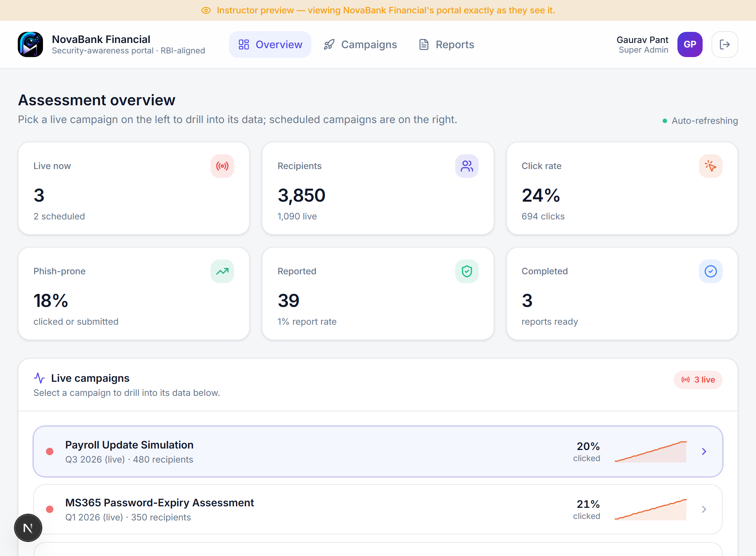Click the eye icon in preview banner
The height and width of the screenshot is (556, 756).
[206, 10]
